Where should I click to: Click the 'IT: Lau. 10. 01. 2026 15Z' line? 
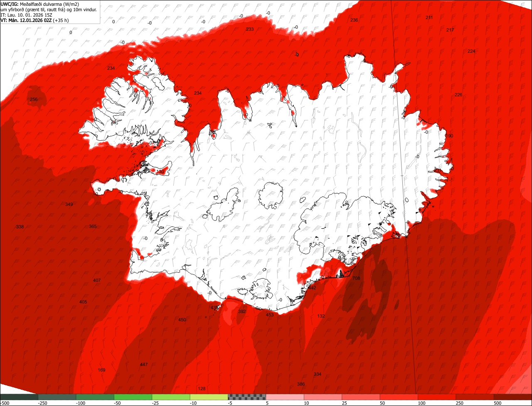pyautogui.click(x=27, y=15)
